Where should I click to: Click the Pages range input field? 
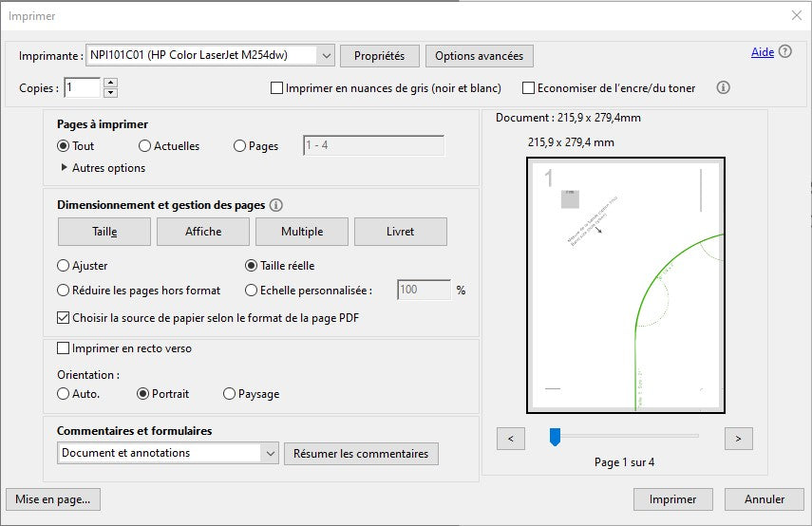coord(373,146)
